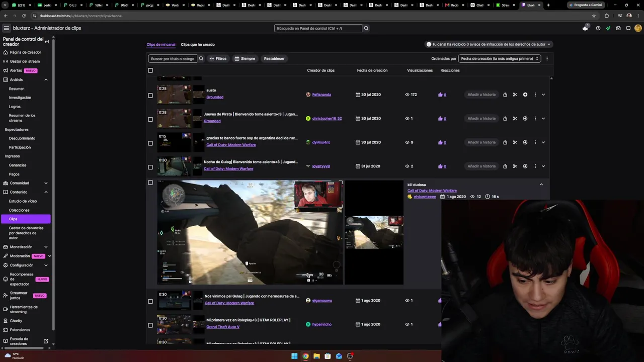Open the Twitch inbox mail icon
Image resolution: width=644 pixels, height=362 pixels.
point(618,28)
